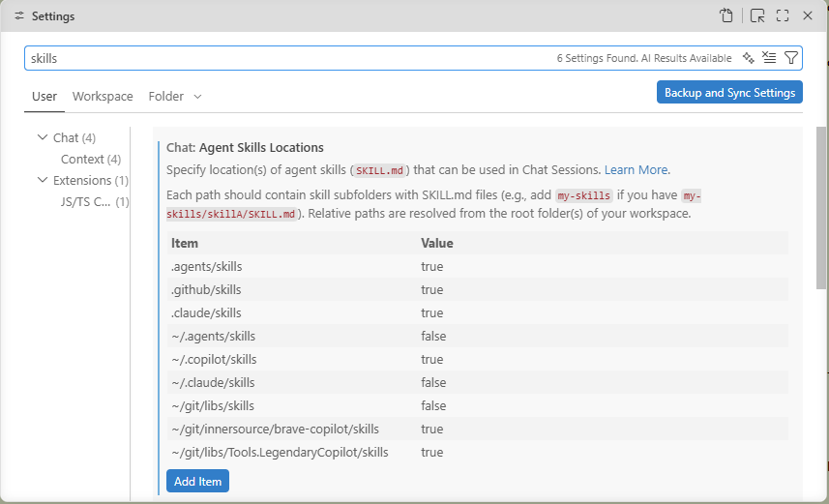Open the Folder settings dropdown

click(175, 96)
